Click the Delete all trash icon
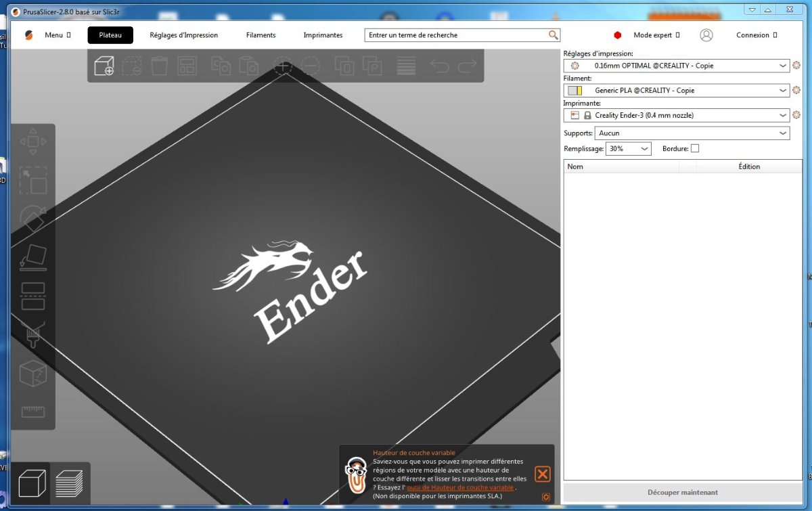Viewport: 812px width, 511px height. click(159, 66)
